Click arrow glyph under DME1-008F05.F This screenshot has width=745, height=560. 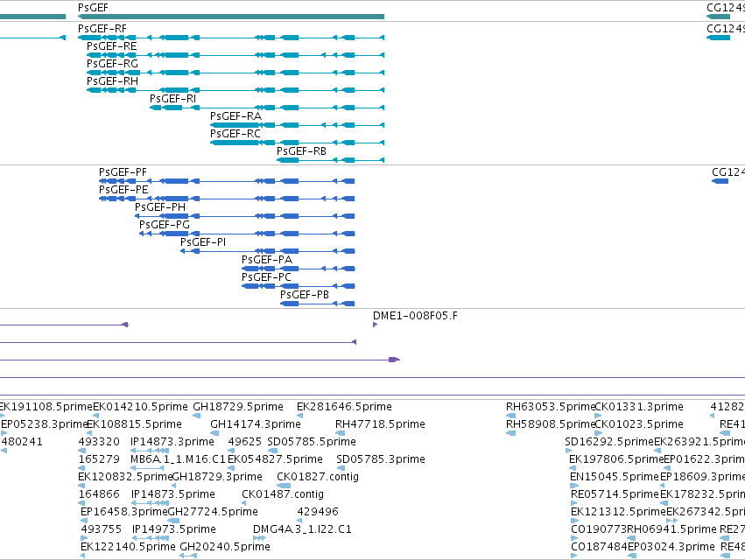375,325
